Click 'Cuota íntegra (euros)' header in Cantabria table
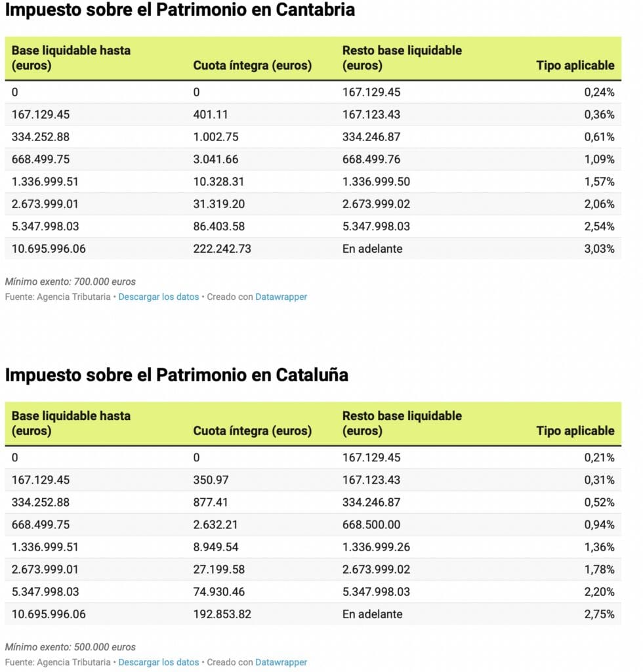Screen dimensions: 643x672 click(252, 65)
